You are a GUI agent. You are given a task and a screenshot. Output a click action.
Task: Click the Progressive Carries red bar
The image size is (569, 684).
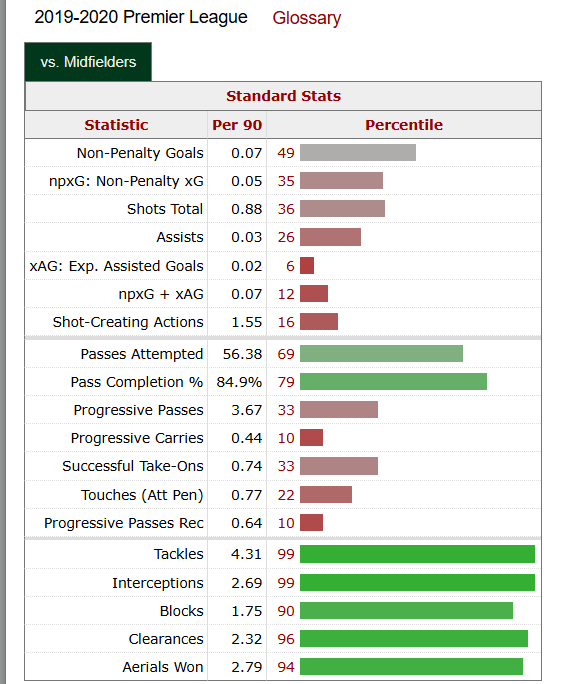(312, 438)
